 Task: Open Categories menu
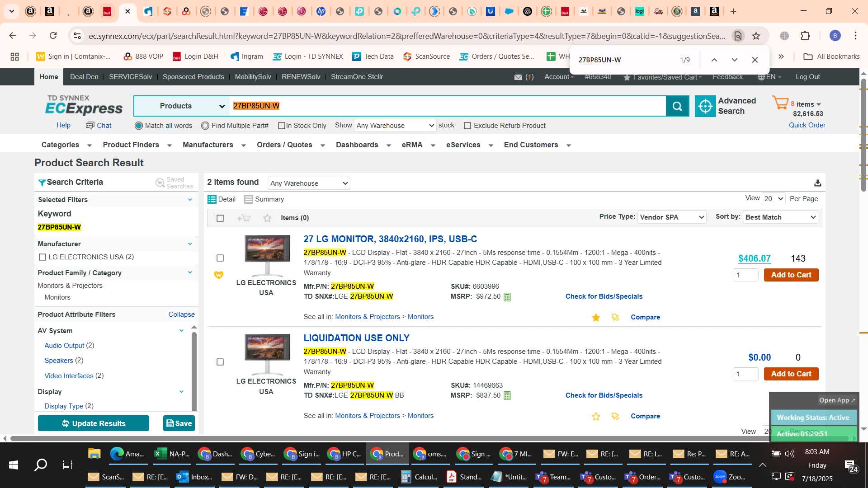coord(66,145)
